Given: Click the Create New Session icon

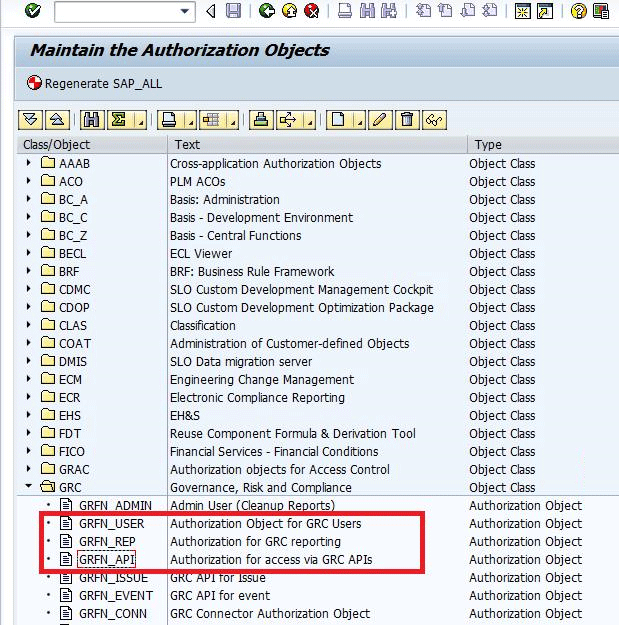Looking at the screenshot, I should pos(523,11).
